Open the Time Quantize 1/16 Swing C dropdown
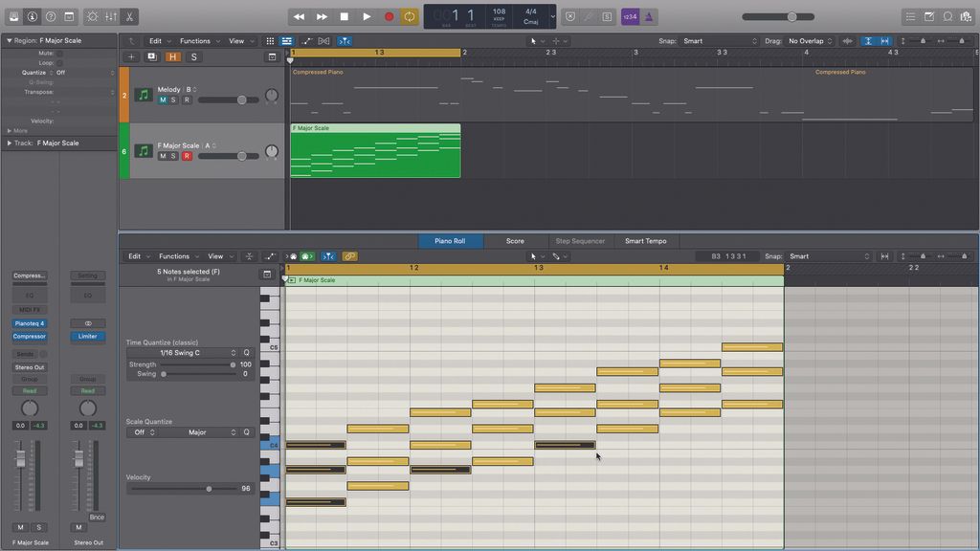Screen dimensions: 980x551 182,352
